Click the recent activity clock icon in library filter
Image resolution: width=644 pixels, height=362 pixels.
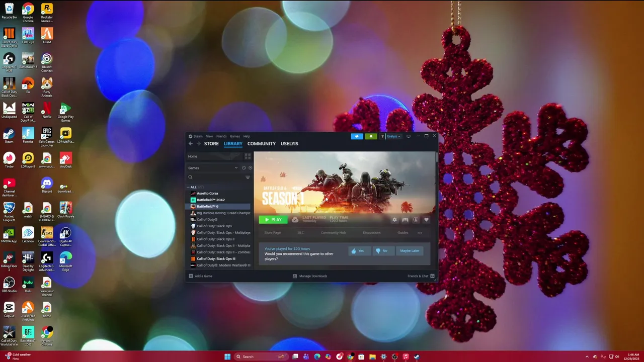point(244,168)
